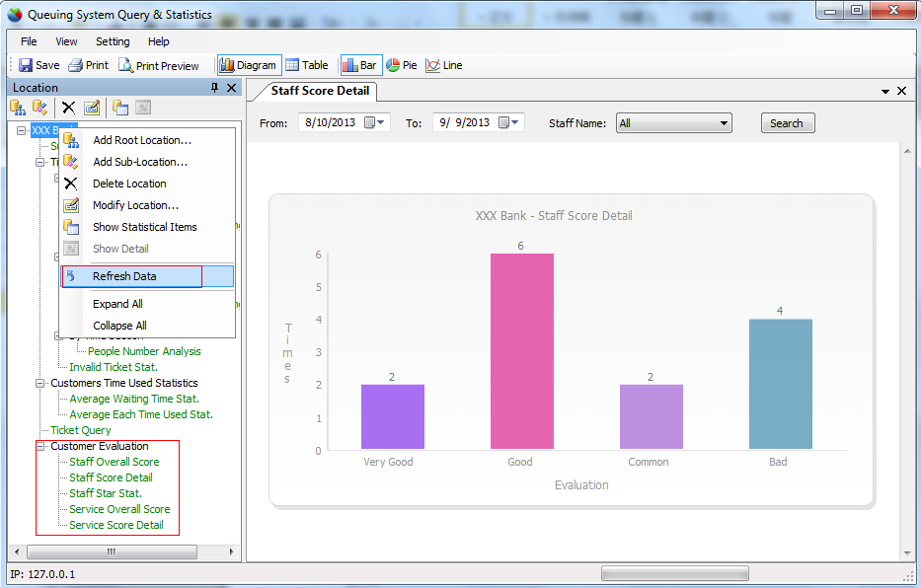Click the IP: 127.0.0.1 status text
Screen dimensions: 921x588
coord(42,574)
